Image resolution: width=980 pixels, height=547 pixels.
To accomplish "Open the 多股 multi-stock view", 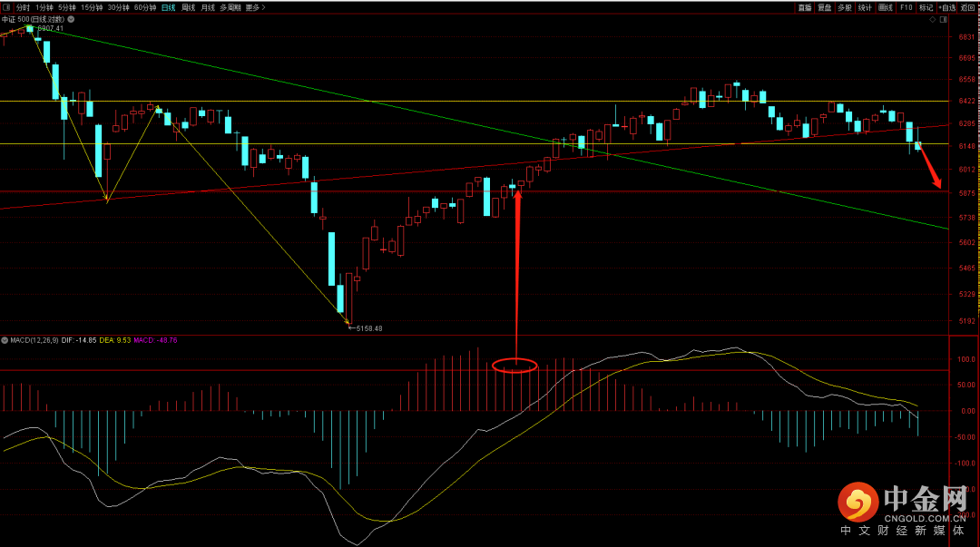I will click(845, 7).
